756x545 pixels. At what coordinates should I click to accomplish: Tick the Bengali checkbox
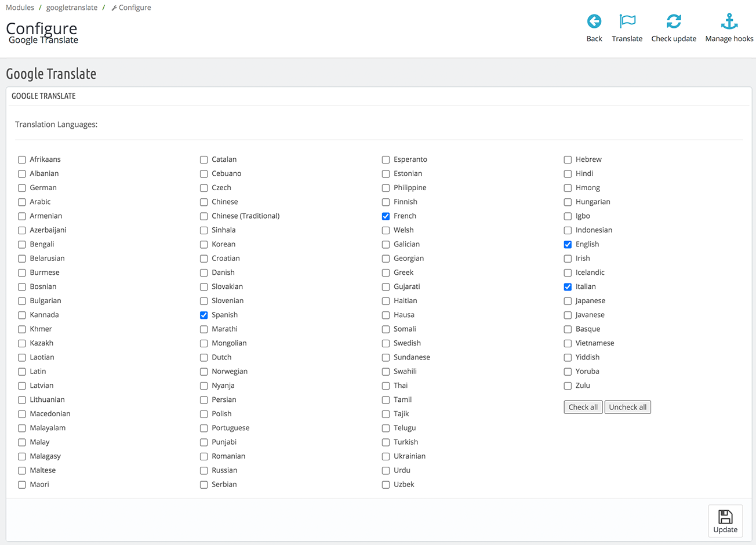(22, 245)
